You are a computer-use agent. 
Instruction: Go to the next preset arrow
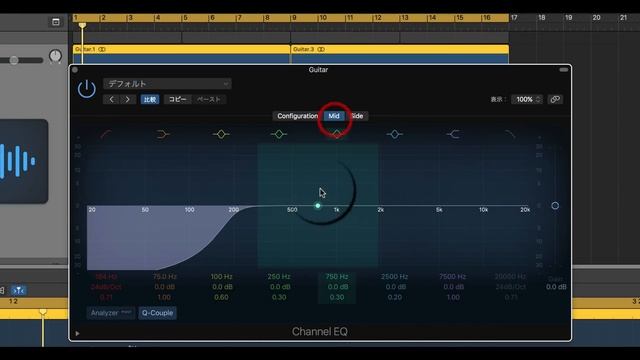click(x=128, y=99)
